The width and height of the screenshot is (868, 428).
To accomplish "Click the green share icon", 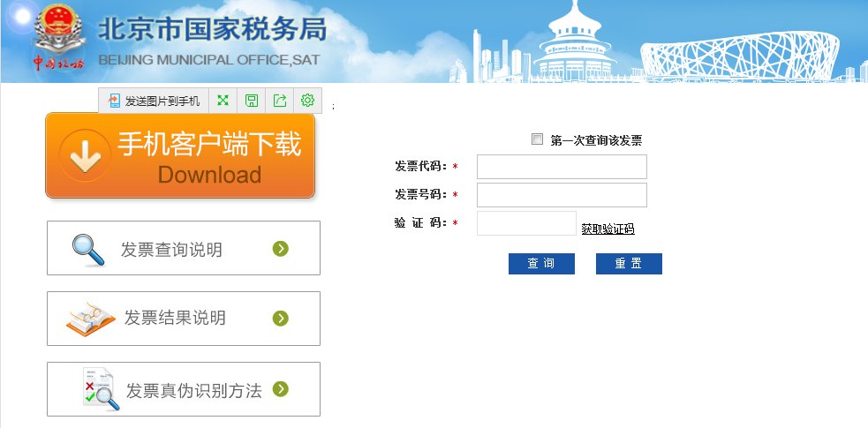I will (x=280, y=101).
